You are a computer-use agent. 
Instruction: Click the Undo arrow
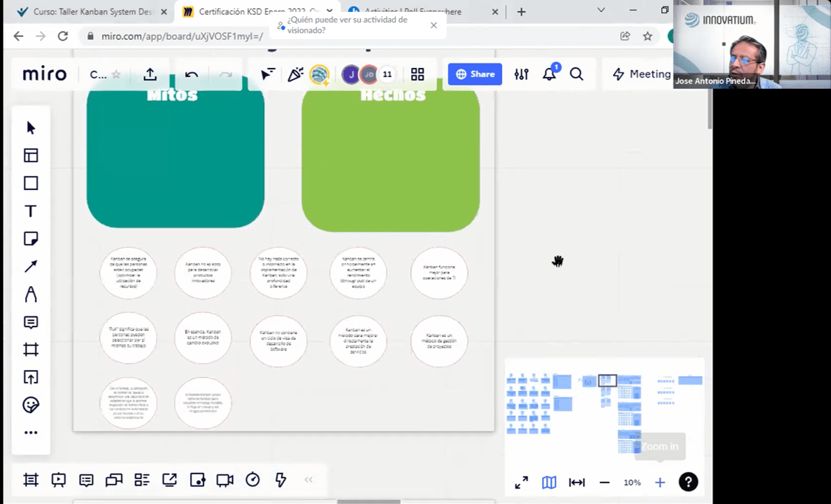coord(191,74)
